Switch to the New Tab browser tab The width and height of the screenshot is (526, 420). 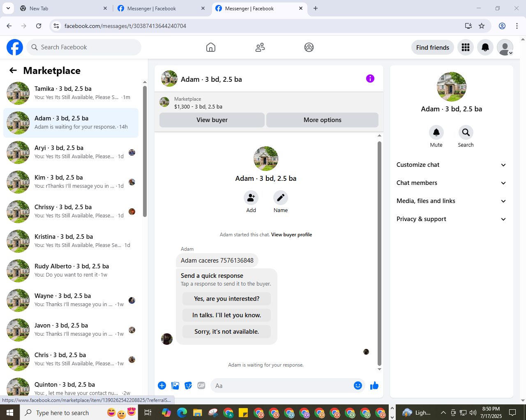pos(64,8)
